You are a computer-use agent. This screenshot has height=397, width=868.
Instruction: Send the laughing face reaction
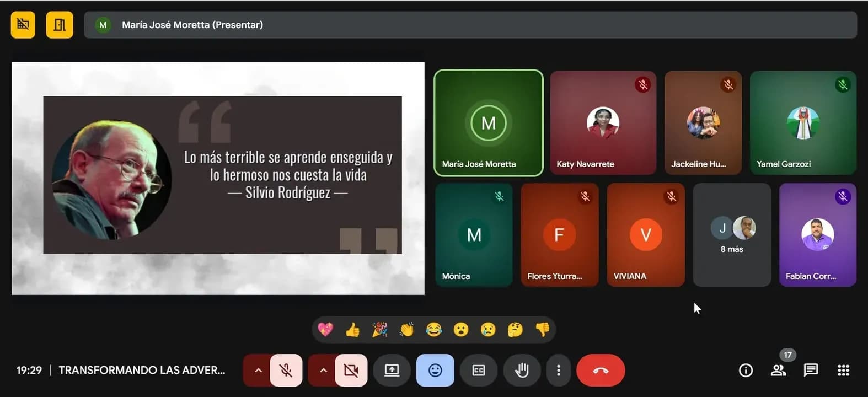[434, 330]
